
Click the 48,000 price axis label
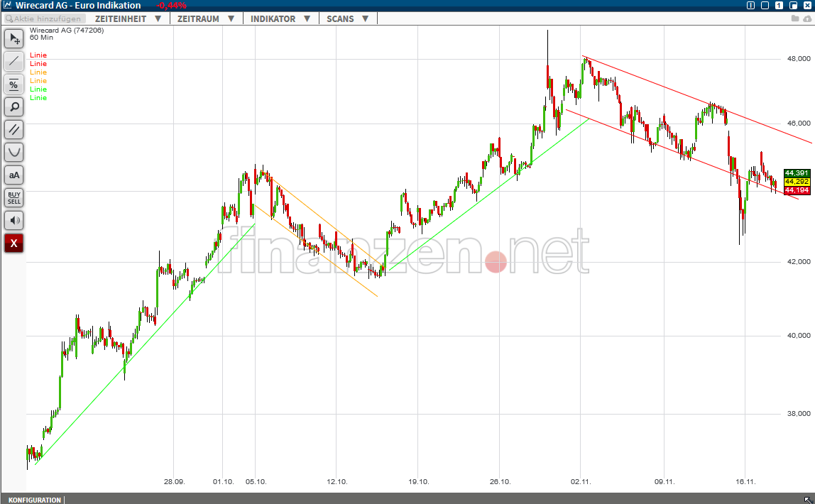click(x=799, y=59)
